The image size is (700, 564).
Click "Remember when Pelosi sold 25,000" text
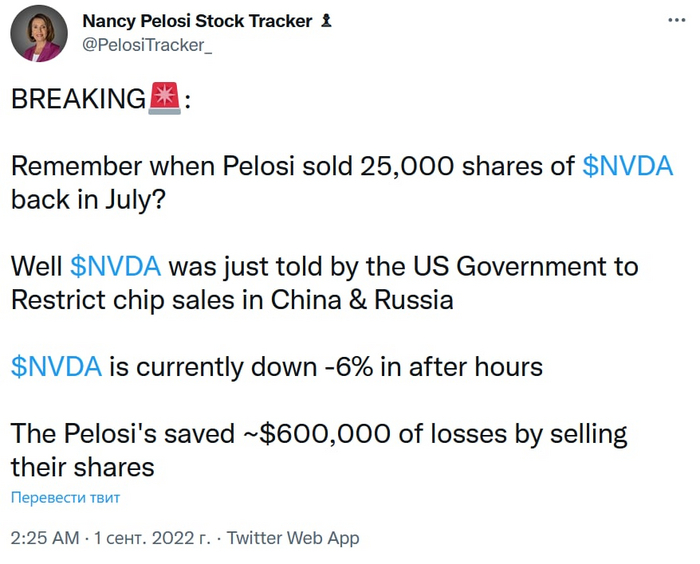coord(290,166)
